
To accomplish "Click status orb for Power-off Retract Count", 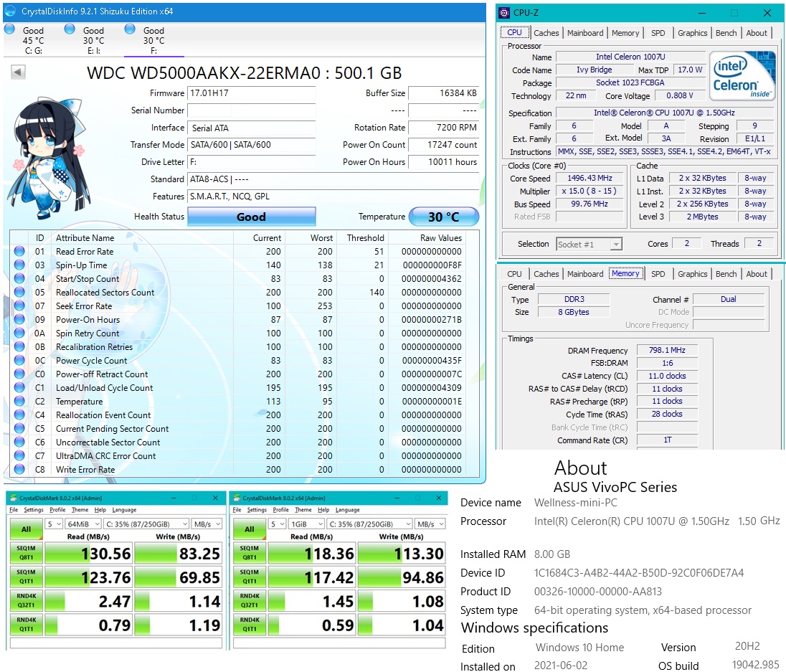I will click(19, 374).
